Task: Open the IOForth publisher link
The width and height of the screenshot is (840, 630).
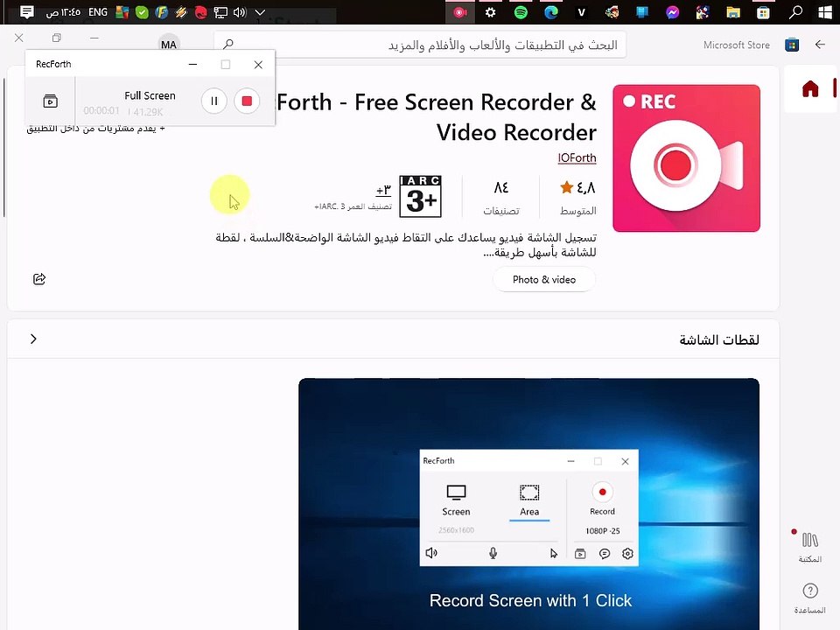Action: [x=577, y=157]
